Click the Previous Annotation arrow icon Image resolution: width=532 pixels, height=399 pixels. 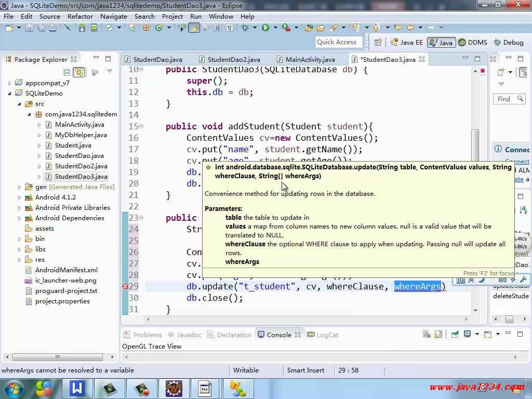(x=376, y=28)
